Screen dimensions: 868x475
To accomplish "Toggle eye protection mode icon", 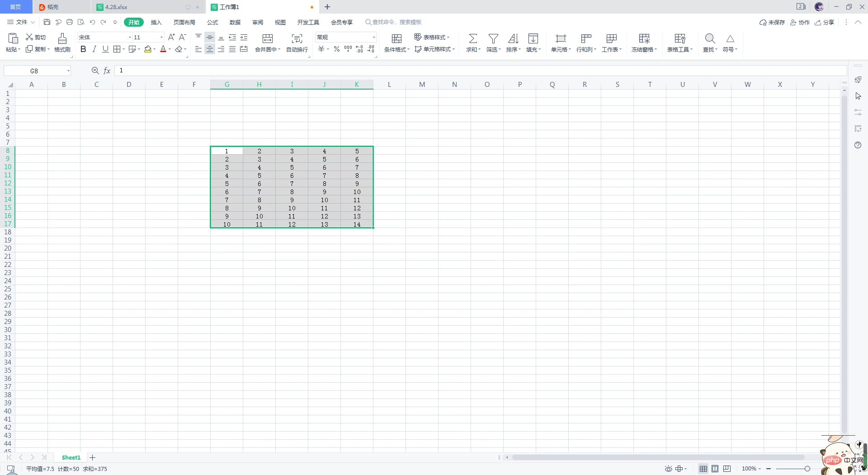I will [668, 469].
